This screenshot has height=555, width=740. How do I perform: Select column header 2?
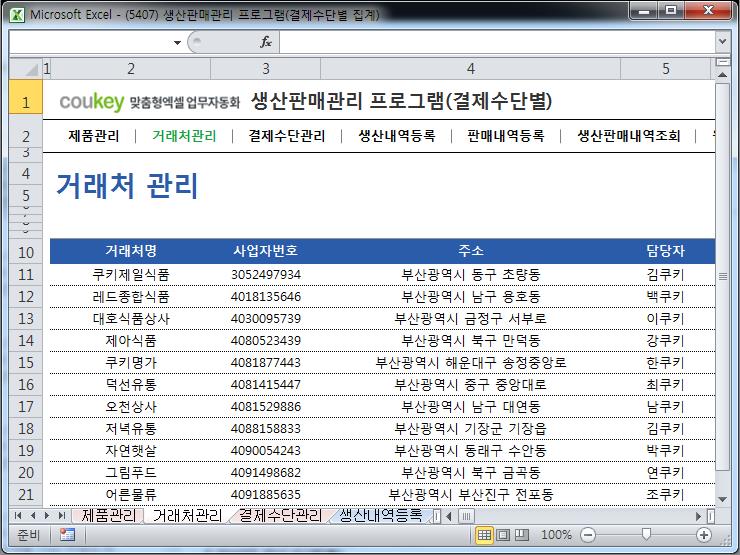click(x=131, y=68)
